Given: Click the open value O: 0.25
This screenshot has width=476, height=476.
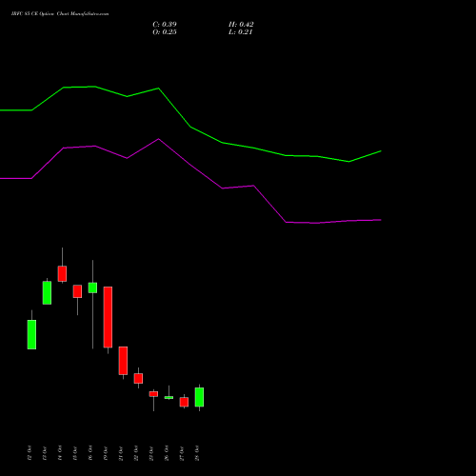Looking at the screenshot, I should tap(165, 32).
